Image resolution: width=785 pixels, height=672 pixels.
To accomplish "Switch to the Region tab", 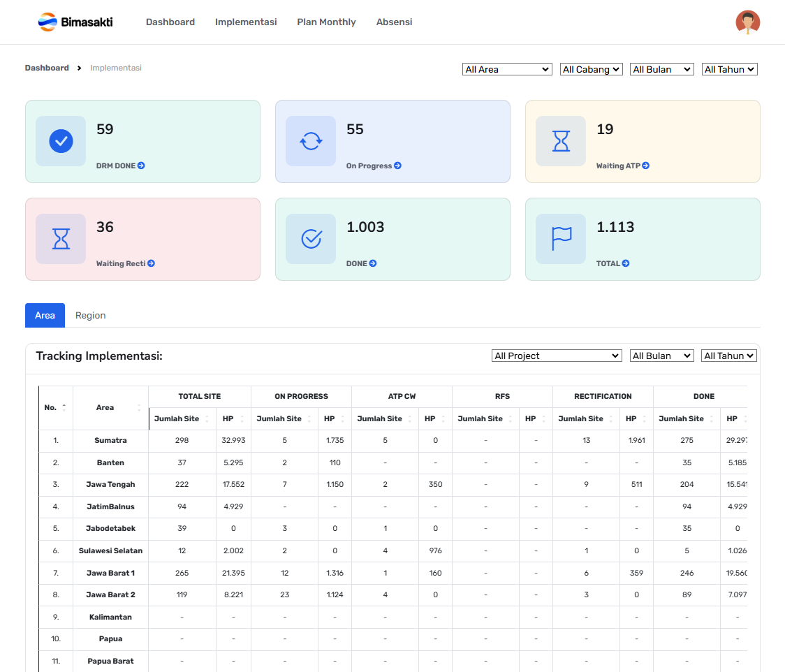I will click(x=90, y=316).
